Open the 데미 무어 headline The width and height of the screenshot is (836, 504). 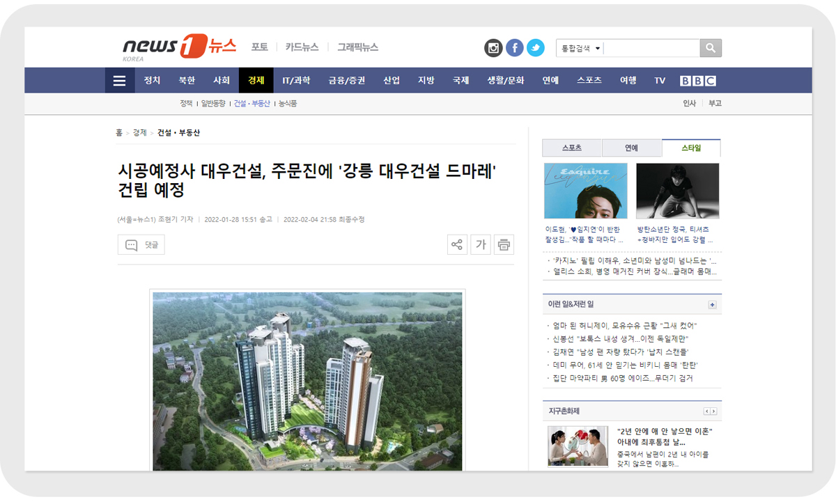pyautogui.click(x=625, y=365)
